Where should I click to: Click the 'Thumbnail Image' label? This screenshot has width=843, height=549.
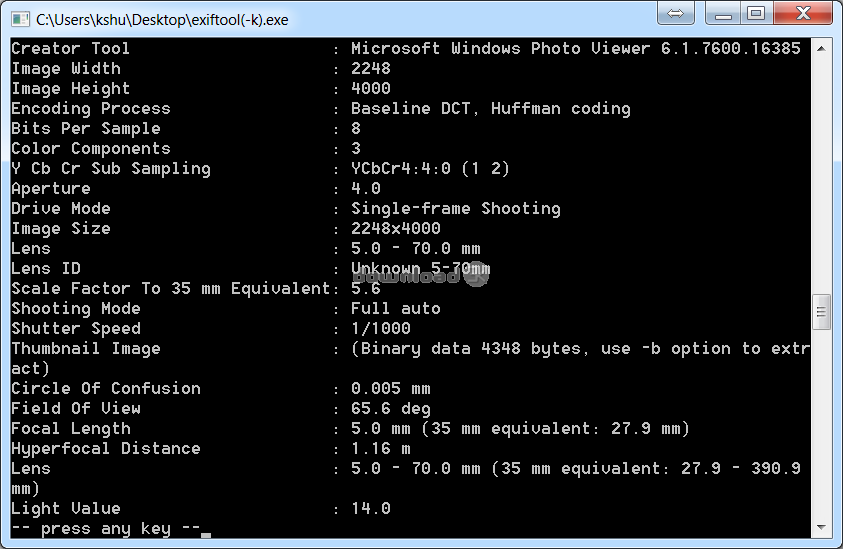pyautogui.click(x=86, y=348)
